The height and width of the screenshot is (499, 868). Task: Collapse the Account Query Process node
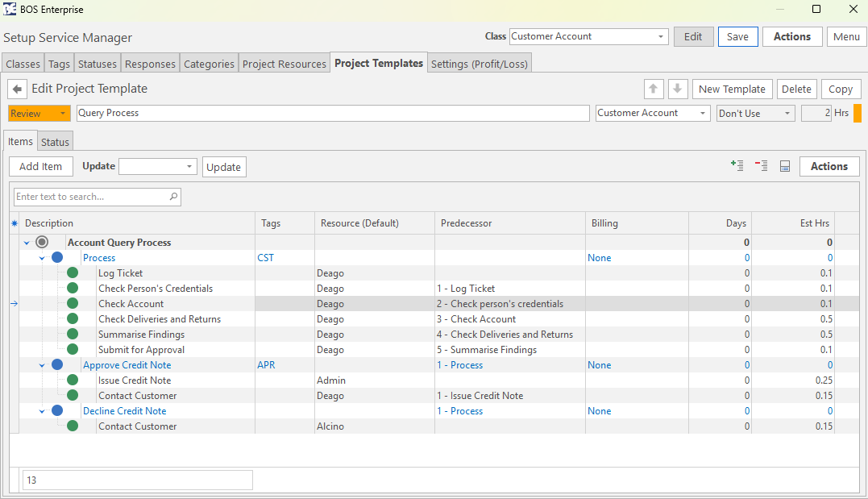(x=27, y=243)
